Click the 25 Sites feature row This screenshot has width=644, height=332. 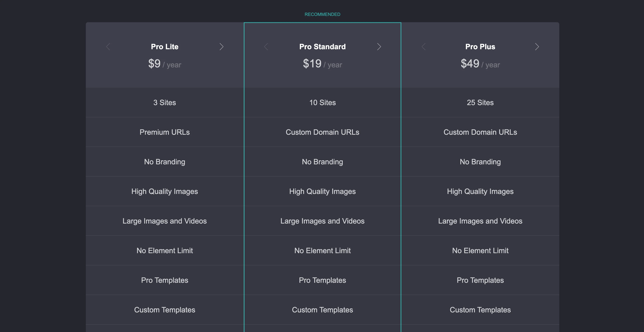(480, 103)
